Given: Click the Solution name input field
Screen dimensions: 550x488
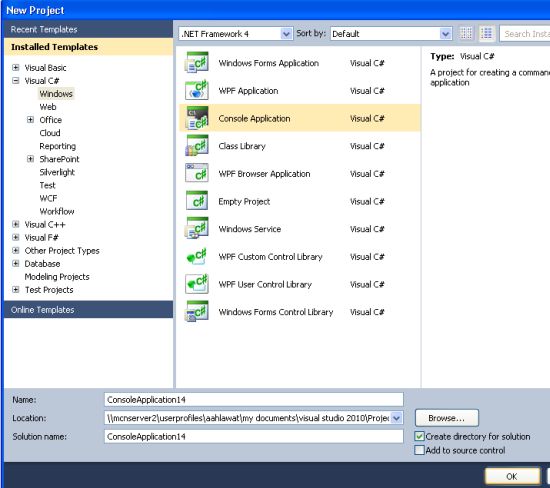Looking at the screenshot, I should coord(254,436).
